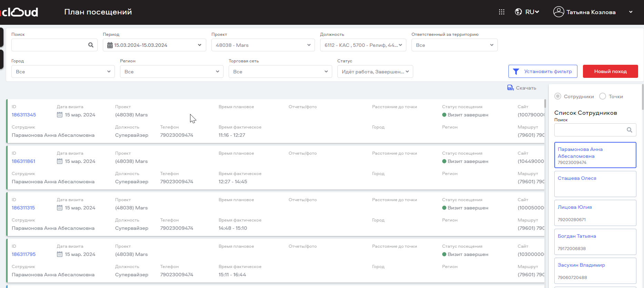
Task: Expand the Татьяна Козлова user menu arrow
Action: click(631, 12)
